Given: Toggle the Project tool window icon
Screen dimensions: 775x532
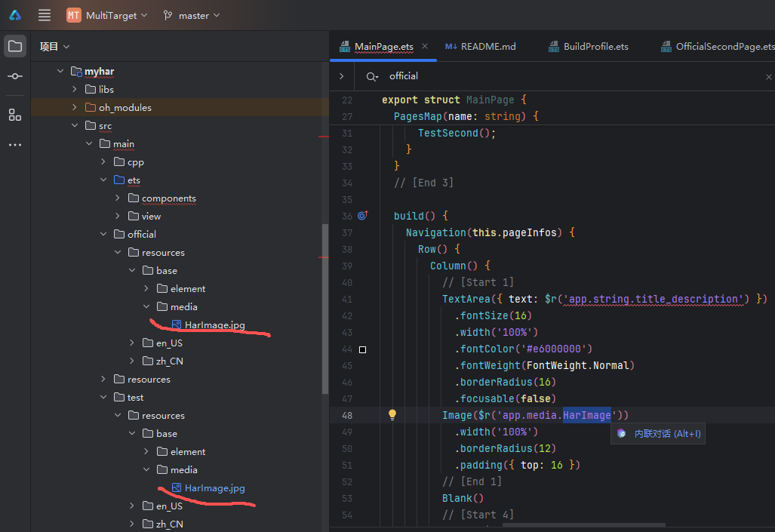Looking at the screenshot, I should [x=15, y=47].
